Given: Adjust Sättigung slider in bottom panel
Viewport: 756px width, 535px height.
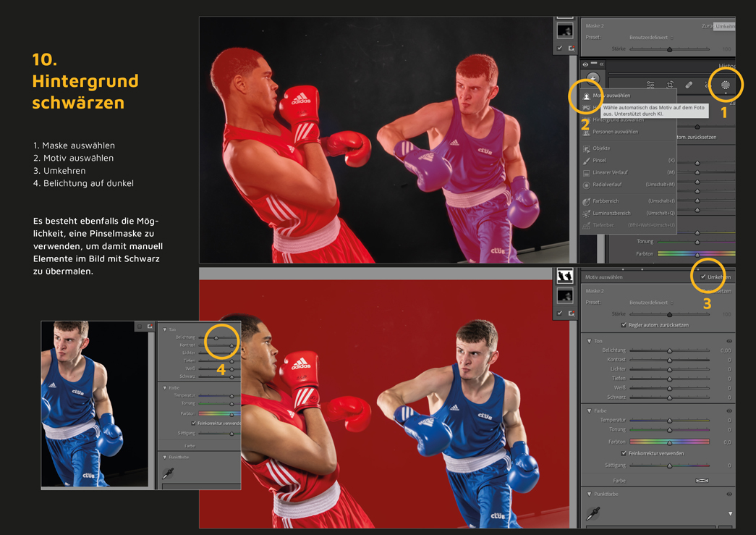Looking at the screenshot, I should [669, 466].
